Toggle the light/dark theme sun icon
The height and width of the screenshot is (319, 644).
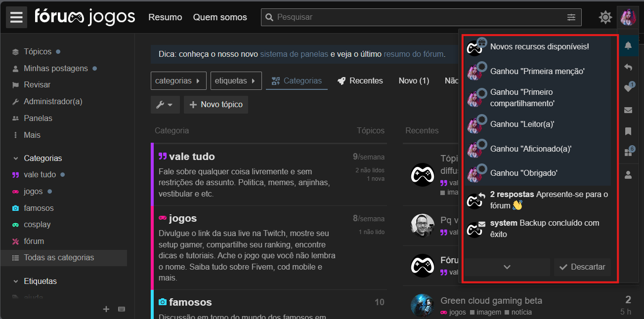pyautogui.click(x=605, y=18)
